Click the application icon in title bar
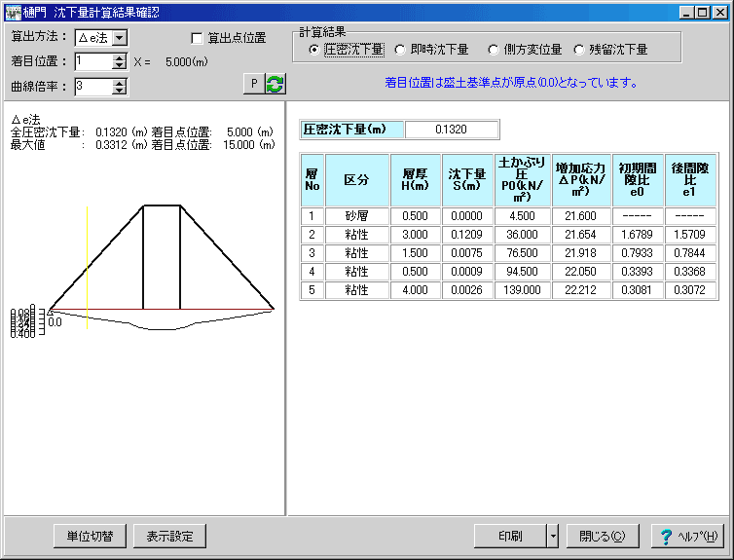Viewport: 734px width, 560px height. tap(13, 13)
